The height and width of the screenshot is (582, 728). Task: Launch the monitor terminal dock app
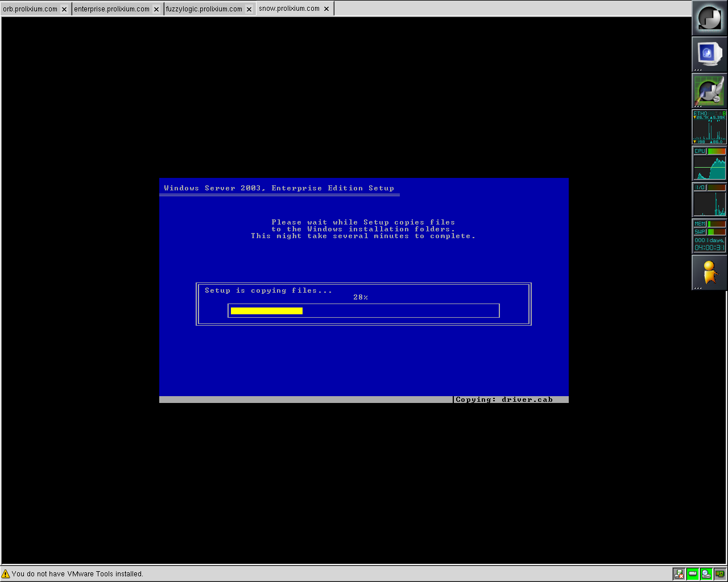[x=709, y=55]
